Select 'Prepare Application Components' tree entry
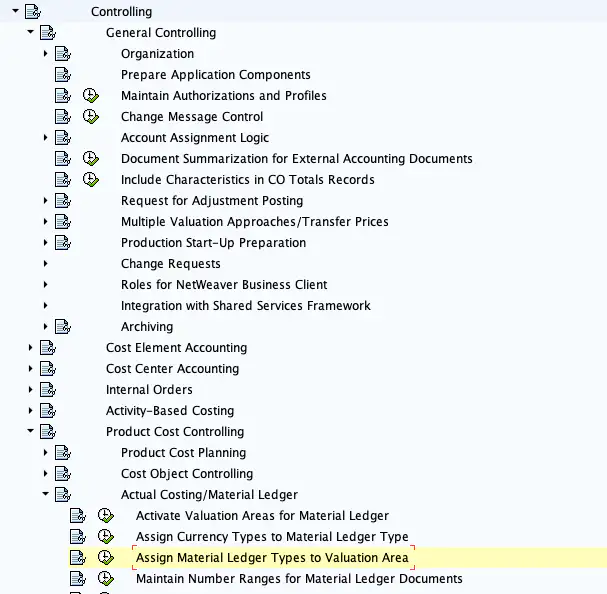The height and width of the screenshot is (594, 607). [x=216, y=74]
